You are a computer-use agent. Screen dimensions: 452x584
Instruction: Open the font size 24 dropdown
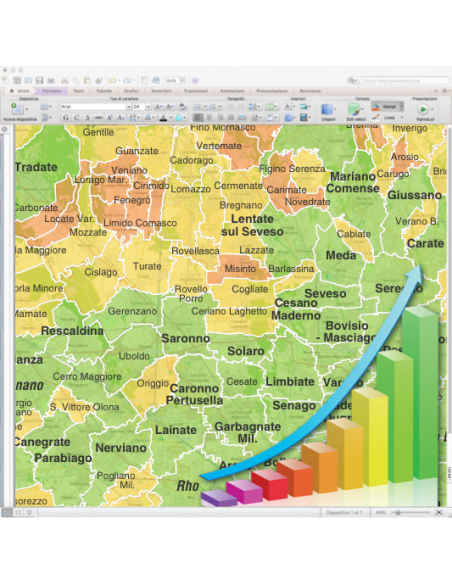148,107
